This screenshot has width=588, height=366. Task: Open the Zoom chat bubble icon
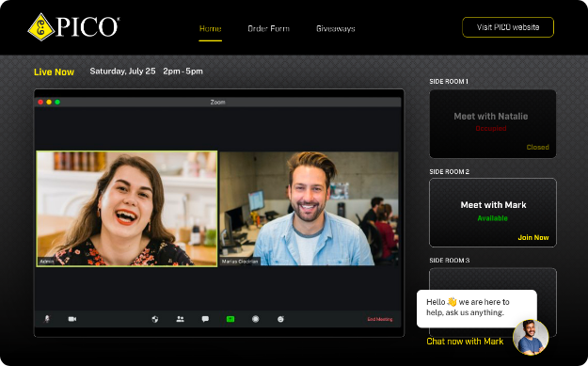205,319
